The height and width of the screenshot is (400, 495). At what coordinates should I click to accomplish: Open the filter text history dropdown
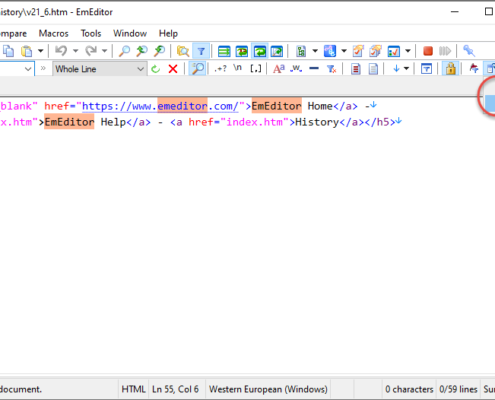coord(28,69)
